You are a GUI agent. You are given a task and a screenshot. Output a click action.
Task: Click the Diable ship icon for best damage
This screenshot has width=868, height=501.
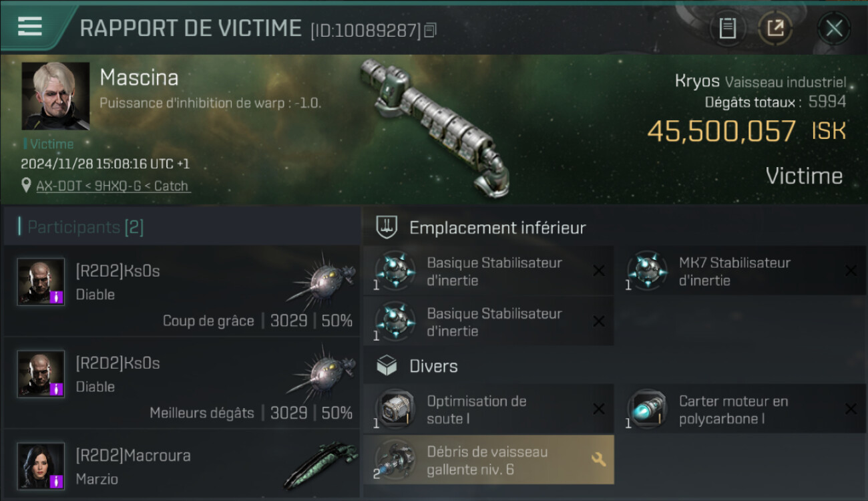pyautogui.click(x=320, y=373)
